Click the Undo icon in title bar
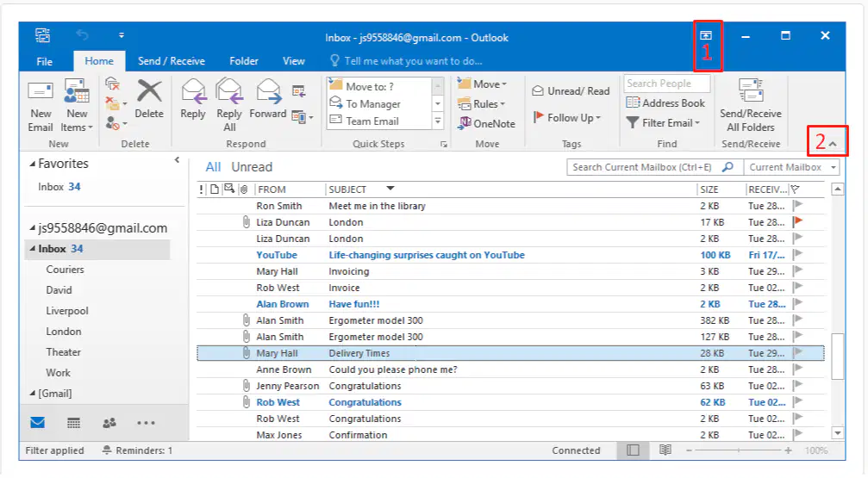Viewport: 868px width, 478px height. (x=83, y=35)
